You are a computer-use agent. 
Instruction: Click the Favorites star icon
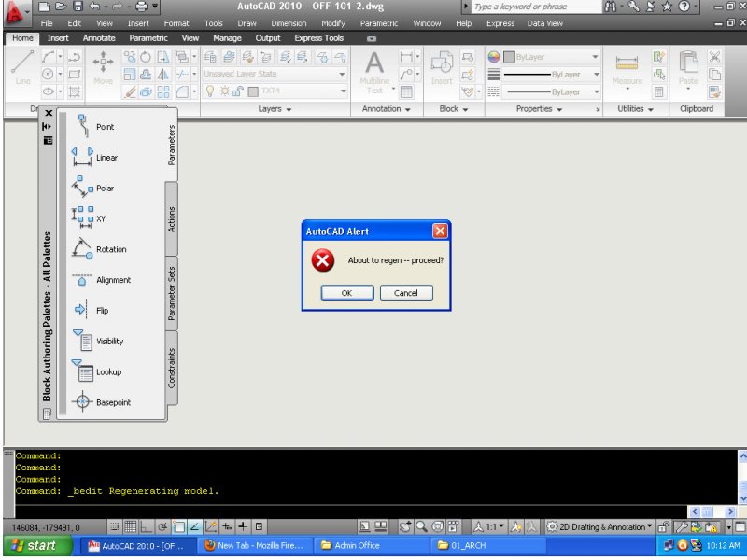[x=667, y=7]
